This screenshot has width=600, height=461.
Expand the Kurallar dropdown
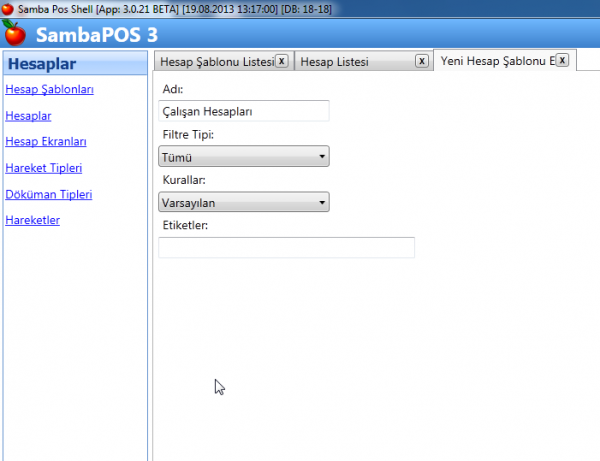coord(244,203)
